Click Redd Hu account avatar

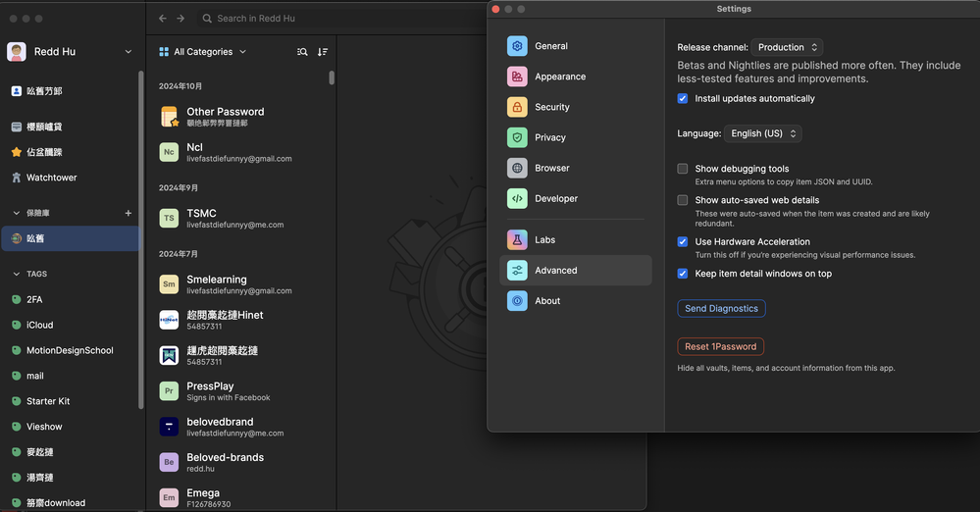pyautogui.click(x=17, y=51)
